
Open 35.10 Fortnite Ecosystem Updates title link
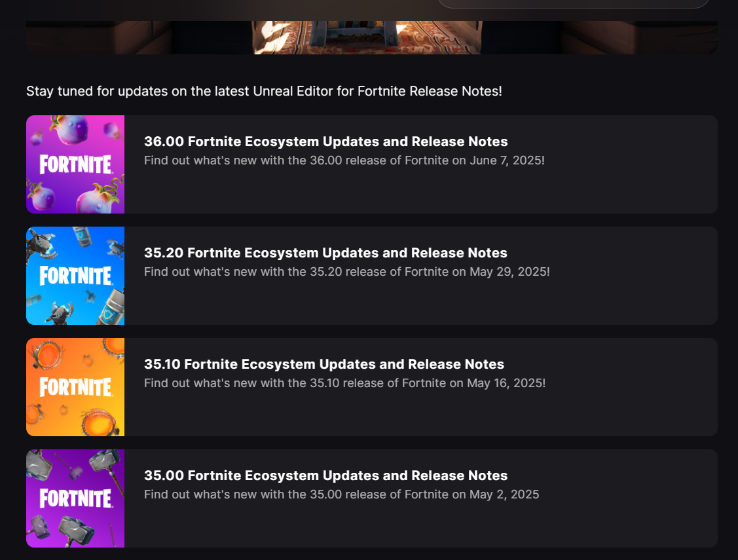323,364
